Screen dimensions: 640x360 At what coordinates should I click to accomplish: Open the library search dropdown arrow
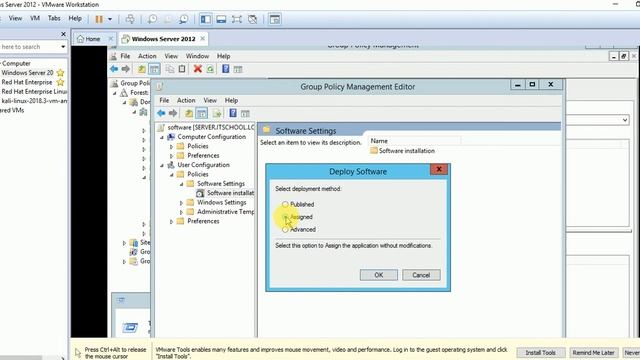[x=63, y=47]
